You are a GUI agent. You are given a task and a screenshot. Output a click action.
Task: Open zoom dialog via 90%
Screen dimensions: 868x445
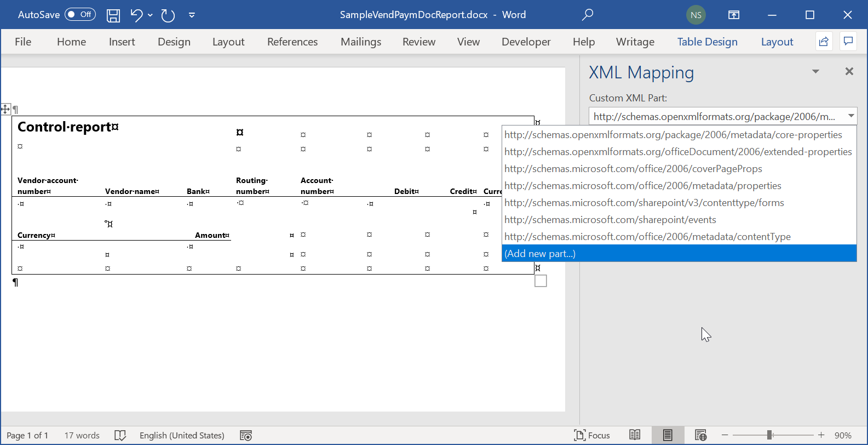[x=843, y=435]
